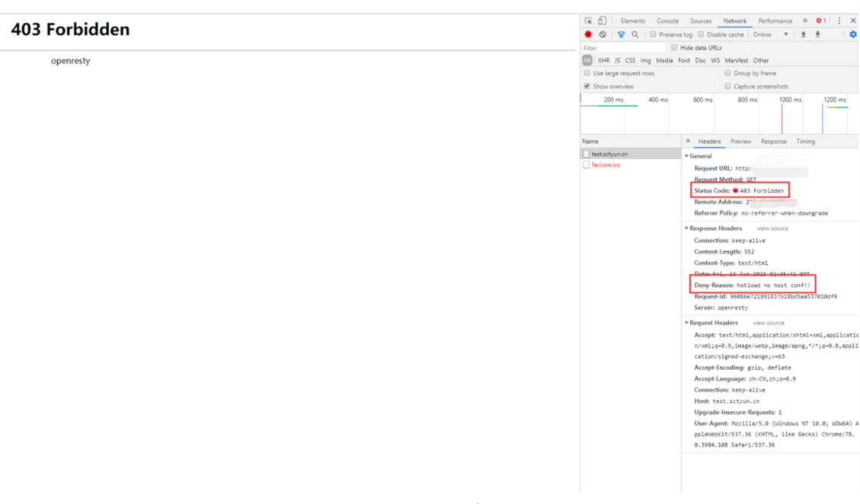Close the request details pane

(x=689, y=141)
